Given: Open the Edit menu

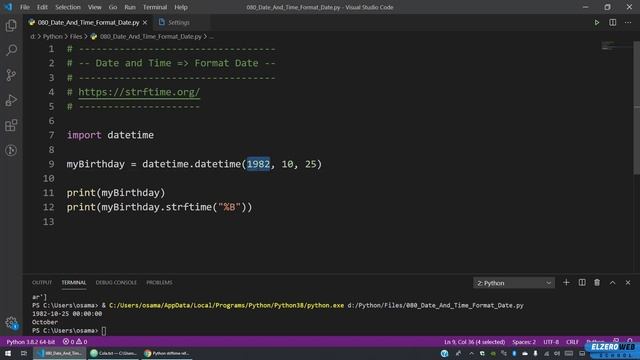Looking at the screenshot, I should coord(42,7).
